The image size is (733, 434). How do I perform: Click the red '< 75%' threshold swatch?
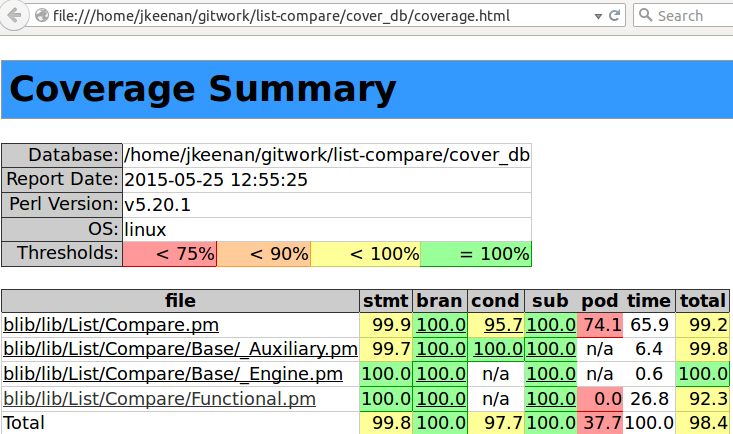click(x=169, y=254)
